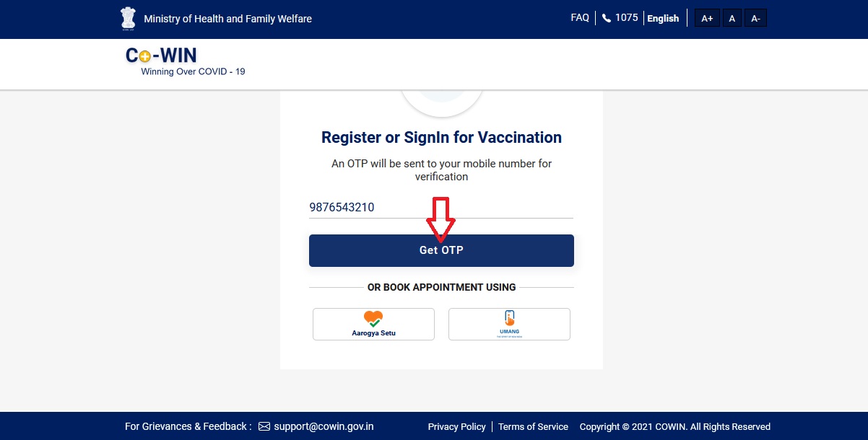Click the Co-WIN logo
This screenshot has height=440, width=868.
point(161,56)
